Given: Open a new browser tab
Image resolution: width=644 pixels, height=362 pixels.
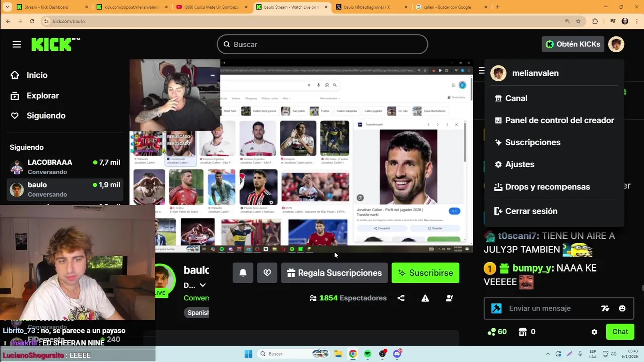Looking at the screenshot, I should click(498, 7).
